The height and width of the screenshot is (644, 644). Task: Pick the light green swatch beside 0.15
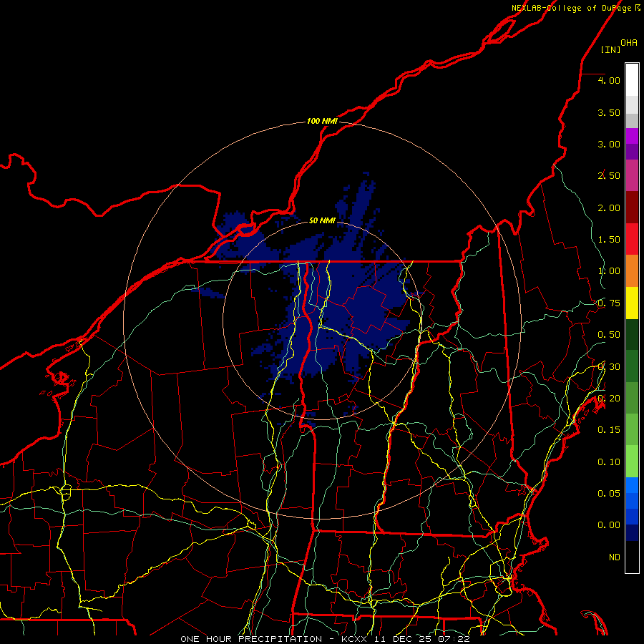[632, 430]
